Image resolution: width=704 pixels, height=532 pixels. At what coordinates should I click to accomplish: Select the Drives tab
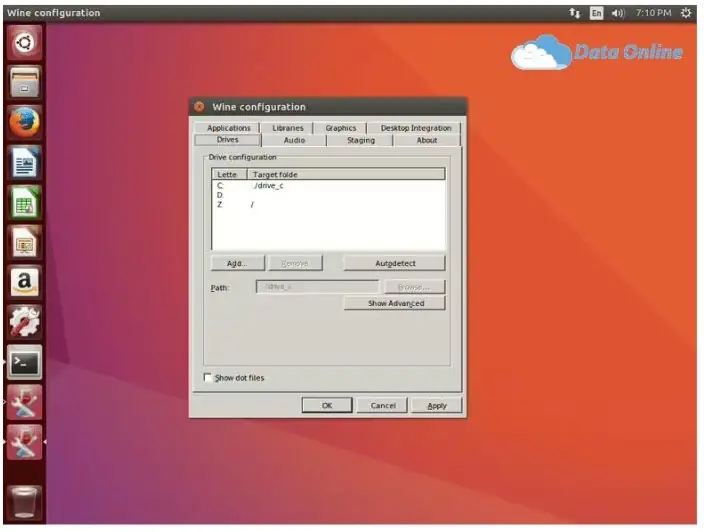coord(228,140)
